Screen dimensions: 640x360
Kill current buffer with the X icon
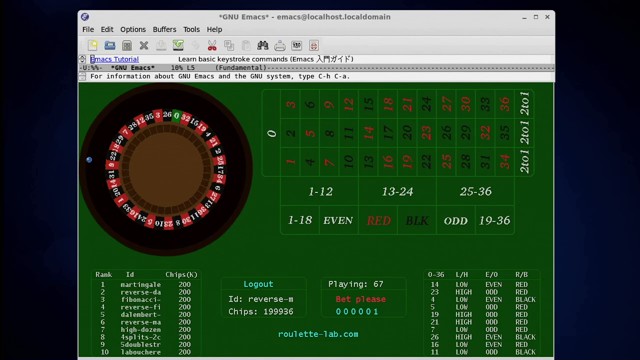tap(144, 45)
